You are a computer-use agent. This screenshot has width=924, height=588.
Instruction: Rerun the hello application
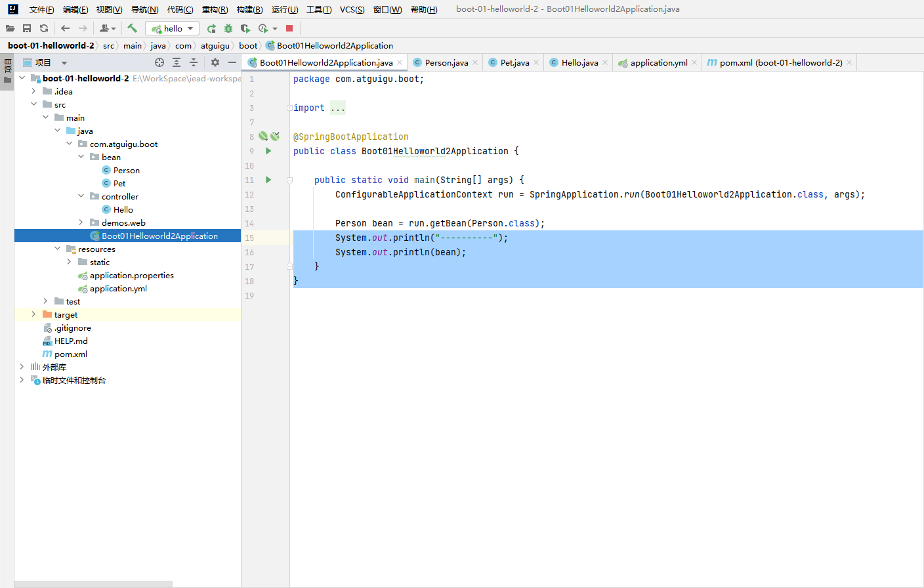pos(211,28)
